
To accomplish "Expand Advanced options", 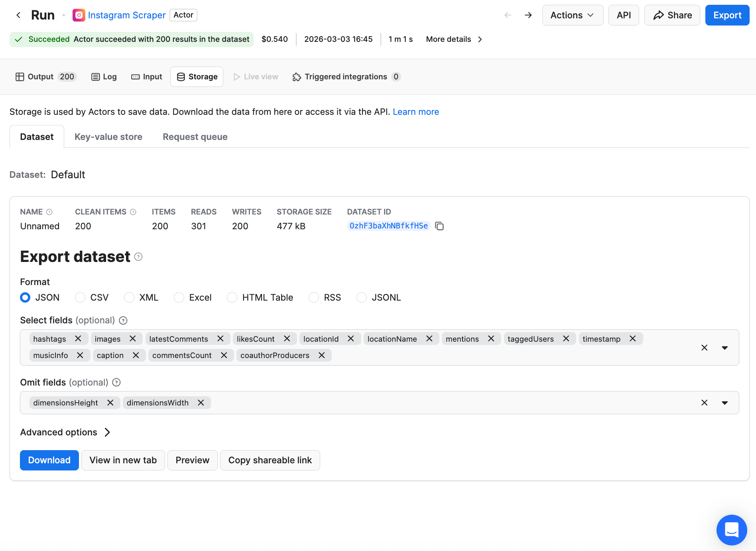I will pyautogui.click(x=65, y=432).
